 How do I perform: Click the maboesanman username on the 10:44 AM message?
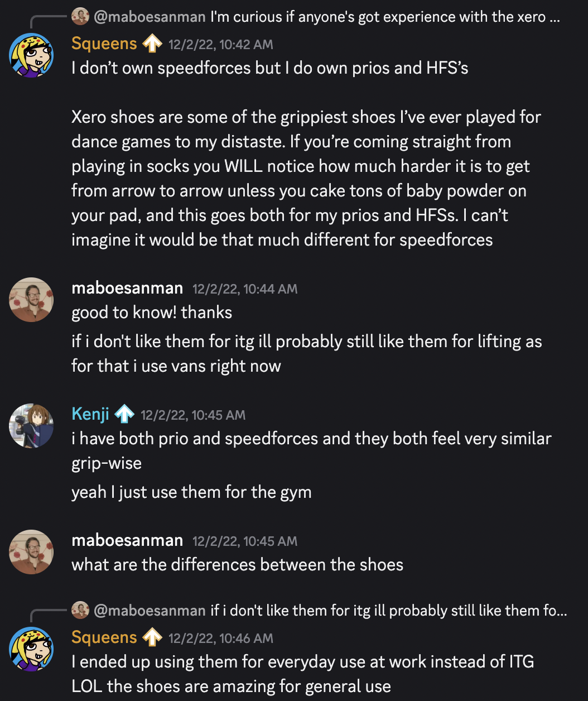127,288
